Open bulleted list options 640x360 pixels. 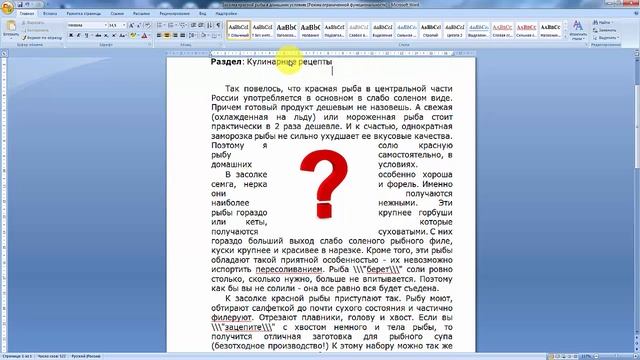[160, 25]
